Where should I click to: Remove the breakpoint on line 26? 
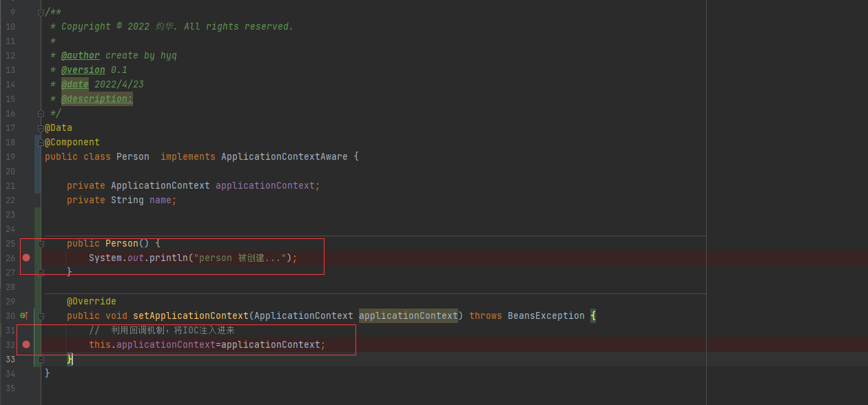click(26, 258)
